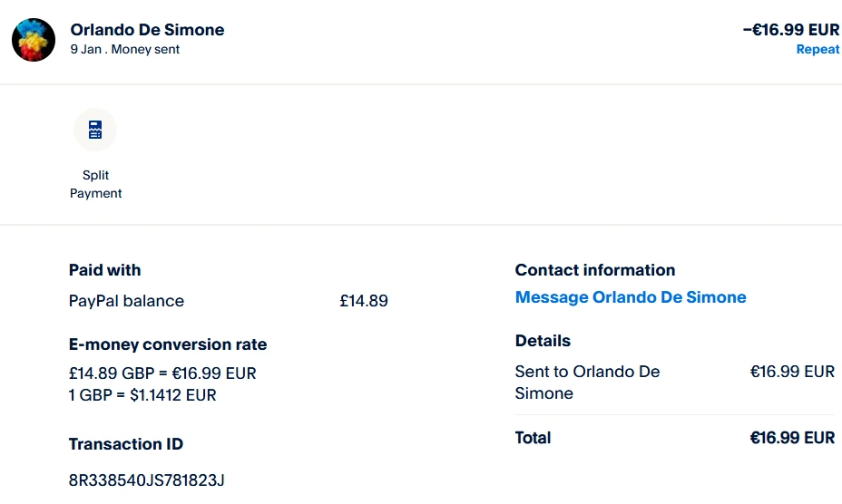Image resolution: width=842 pixels, height=504 pixels.
Task: Click the E-money conversion rate heading
Action: (x=168, y=344)
